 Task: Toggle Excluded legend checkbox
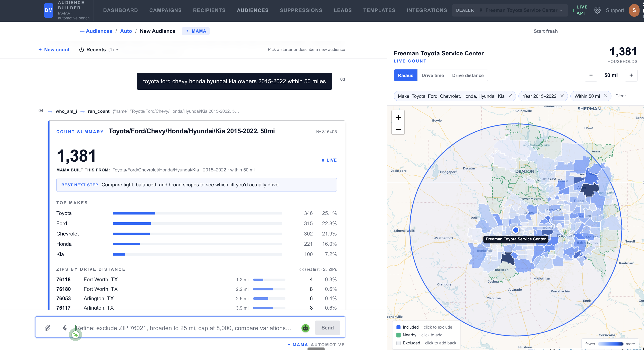[x=398, y=343]
